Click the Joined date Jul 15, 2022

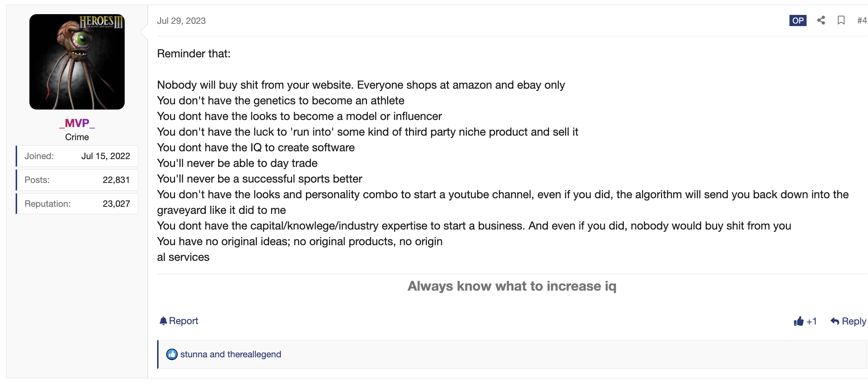click(106, 156)
